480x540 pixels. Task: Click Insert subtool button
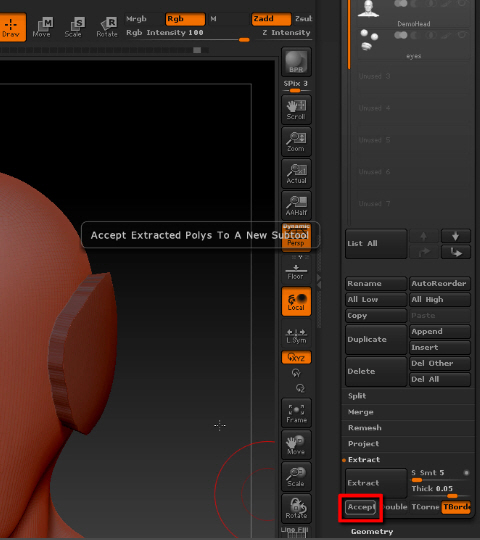click(440, 347)
